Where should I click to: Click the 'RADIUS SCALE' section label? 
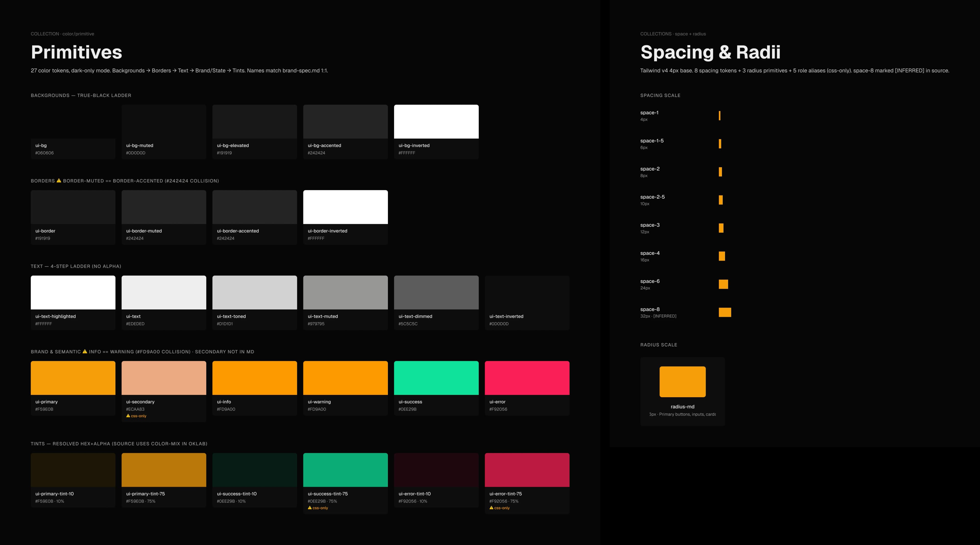click(658, 345)
